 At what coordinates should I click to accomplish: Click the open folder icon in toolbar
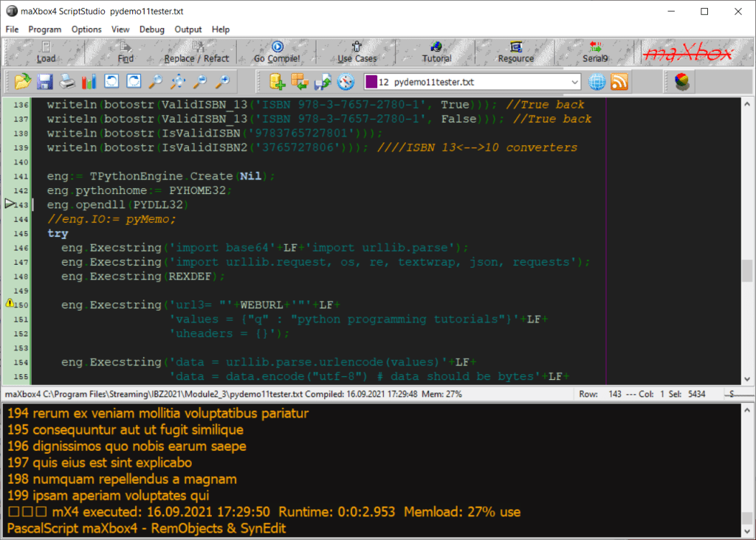pyautogui.click(x=23, y=81)
